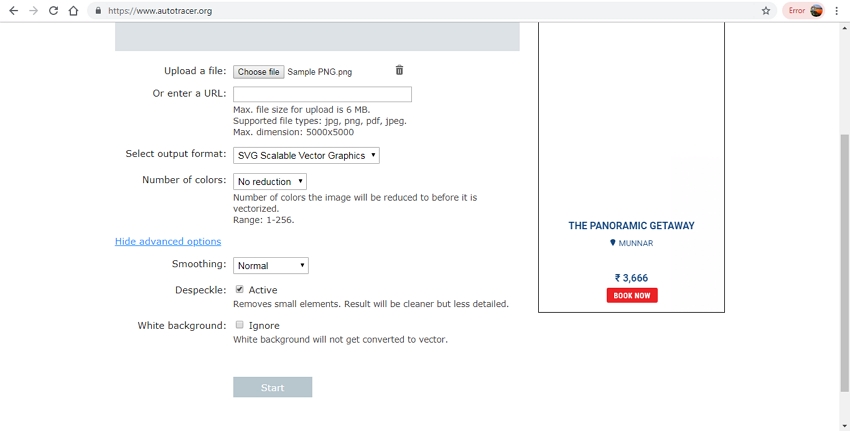Click the browser forward arrow
Image resolution: width=850 pixels, height=431 pixels.
[33, 11]
